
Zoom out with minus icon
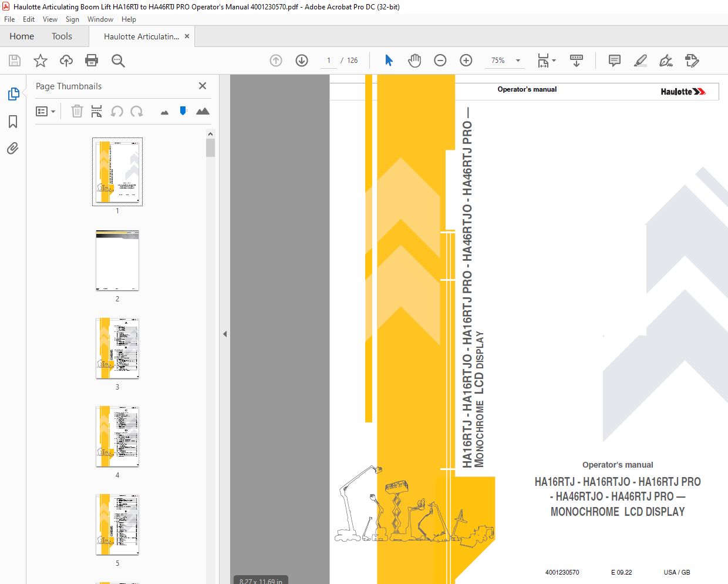click(x=440, y=61)
